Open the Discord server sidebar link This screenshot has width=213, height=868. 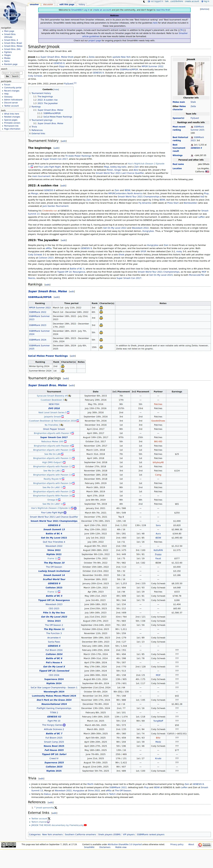[x=11, y=103]
